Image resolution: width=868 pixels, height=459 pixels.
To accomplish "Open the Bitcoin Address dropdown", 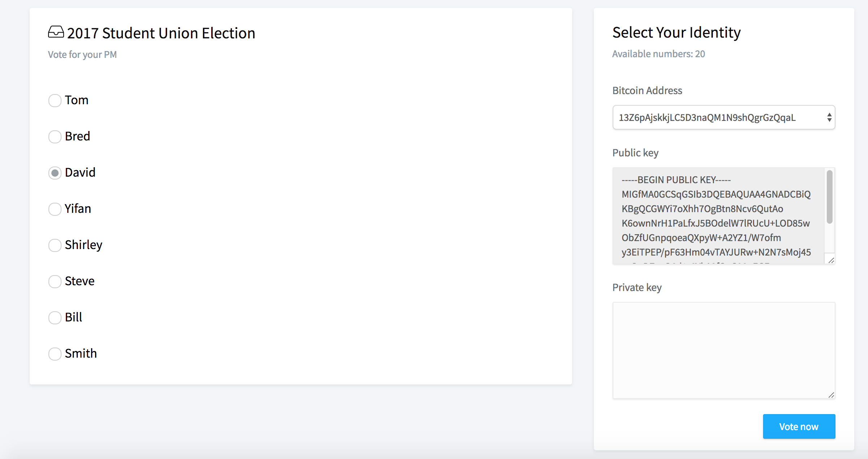I will click(x=720, y=118).
